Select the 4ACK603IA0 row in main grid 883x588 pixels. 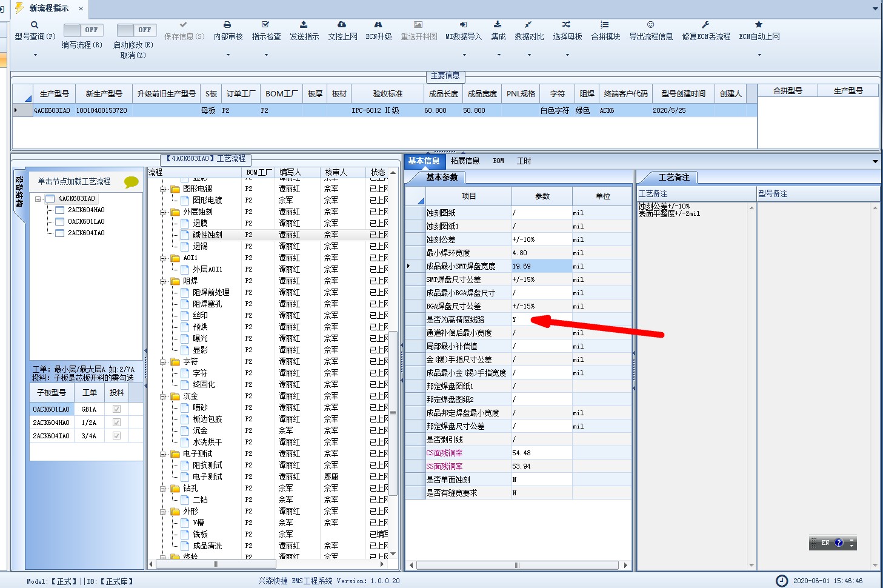385,110
